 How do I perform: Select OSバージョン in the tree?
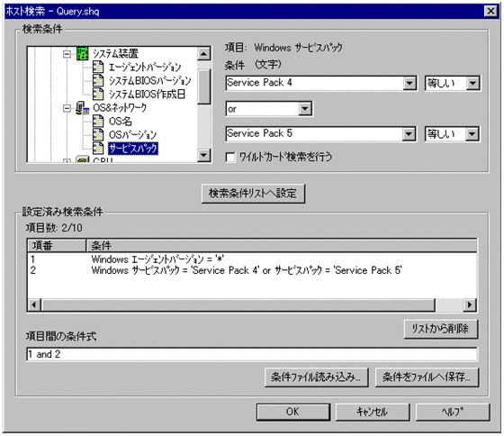132,135
